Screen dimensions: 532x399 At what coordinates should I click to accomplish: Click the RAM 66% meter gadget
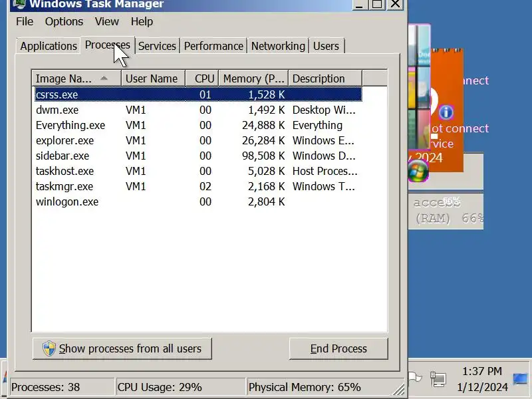(x=446, y=211)
